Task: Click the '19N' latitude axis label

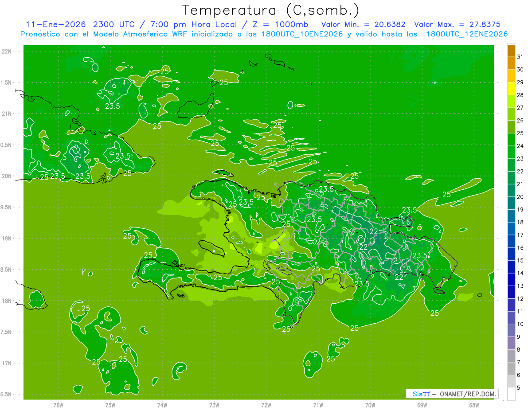Action: (x=7, y=239)
